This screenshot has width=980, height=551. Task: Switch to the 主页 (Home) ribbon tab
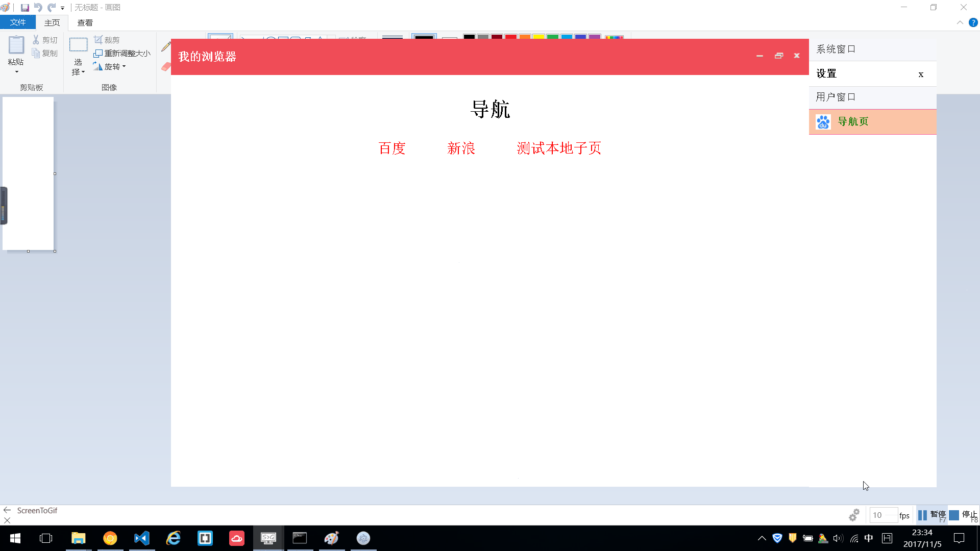(52, 22)
